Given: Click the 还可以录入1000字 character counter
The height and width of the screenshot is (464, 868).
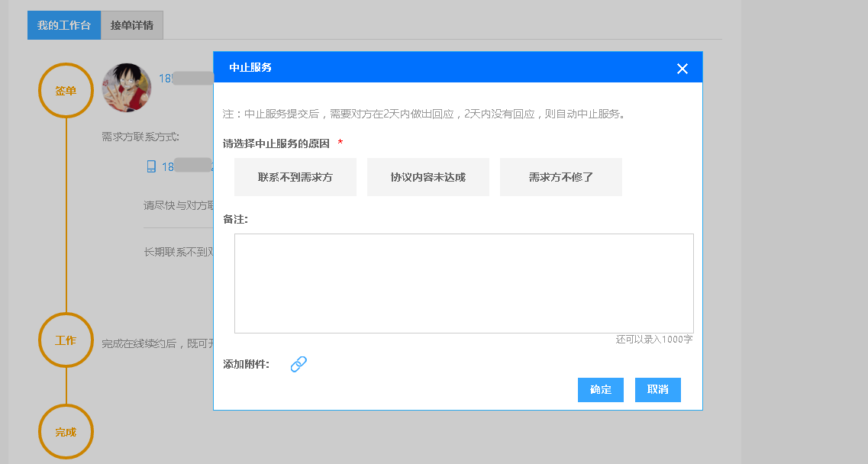Looking at the screenshot, I should click(654, 340).
